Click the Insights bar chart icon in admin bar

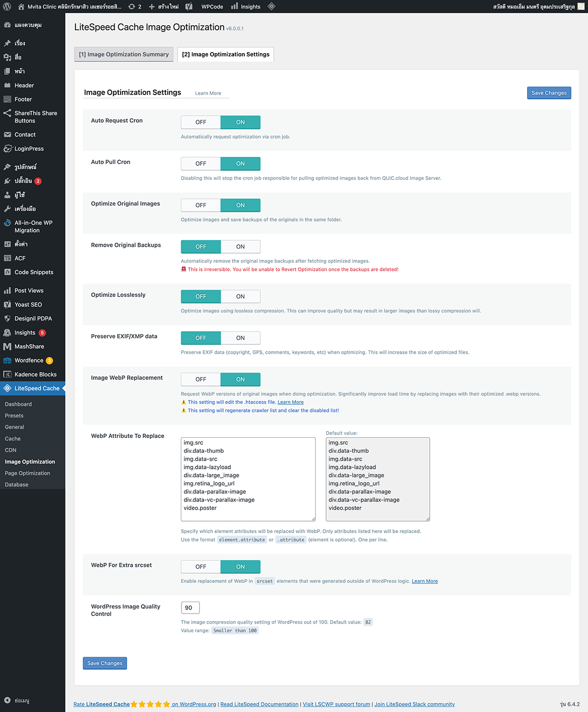[x=235, y=7]
